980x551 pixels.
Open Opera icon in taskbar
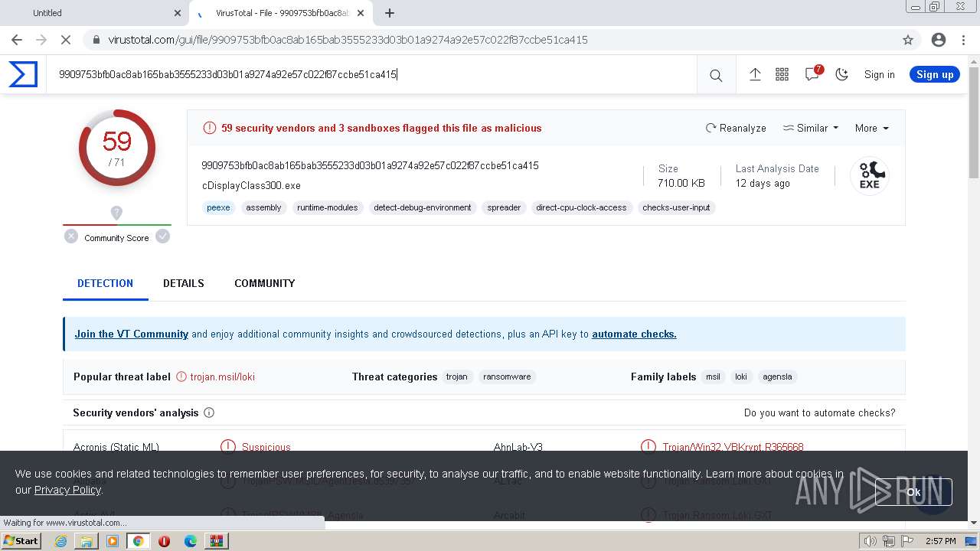coord(164,541)
